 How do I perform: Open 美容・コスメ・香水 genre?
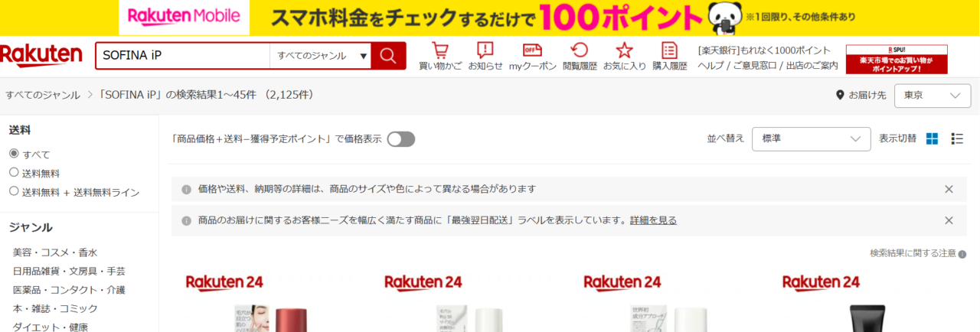(55, 252)
